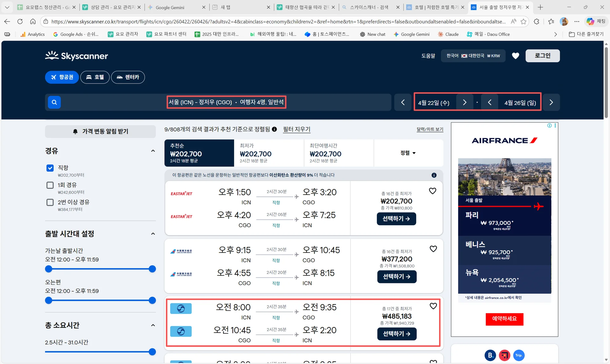Collapse 출발 시간대 설정 section
The height and width of the screenshot is (364, 610).
[x=153, y=234]
